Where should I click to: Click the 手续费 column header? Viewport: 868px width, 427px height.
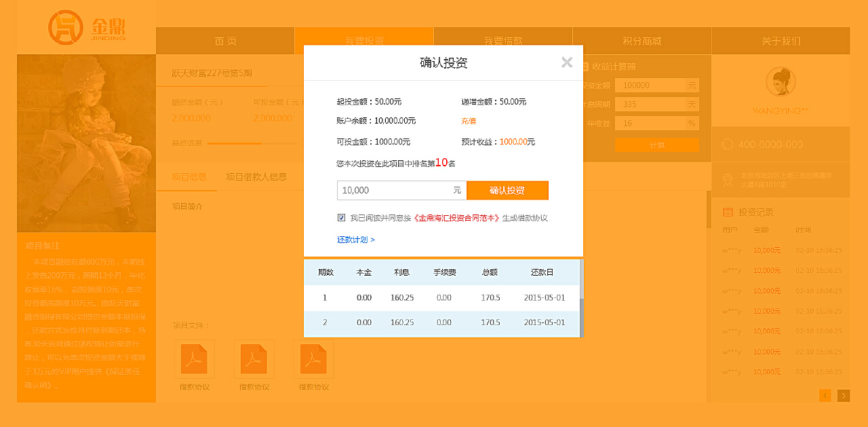(445, 272)
